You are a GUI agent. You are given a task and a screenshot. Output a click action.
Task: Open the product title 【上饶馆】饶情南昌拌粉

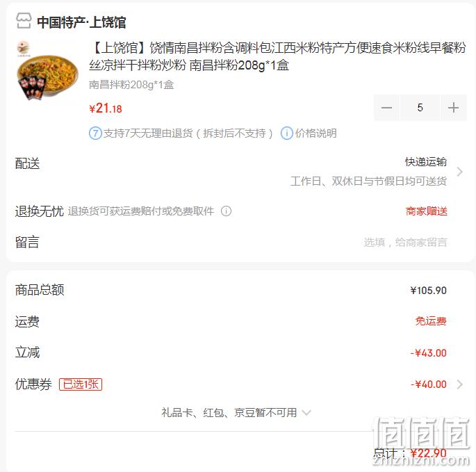click(277, 56)
